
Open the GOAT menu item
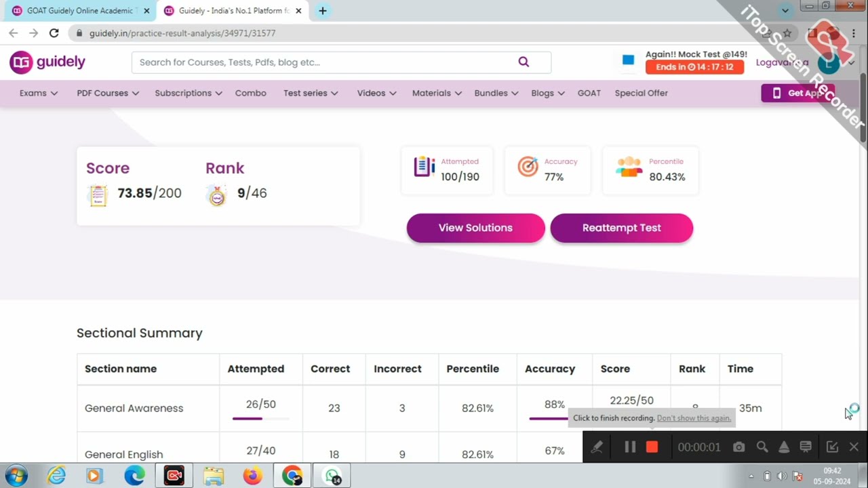[589, 93]
